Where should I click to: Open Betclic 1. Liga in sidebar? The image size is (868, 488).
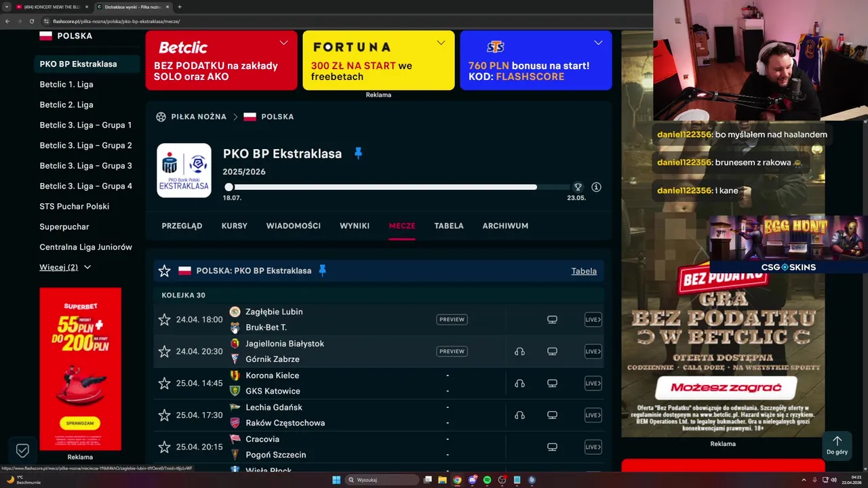66,84
